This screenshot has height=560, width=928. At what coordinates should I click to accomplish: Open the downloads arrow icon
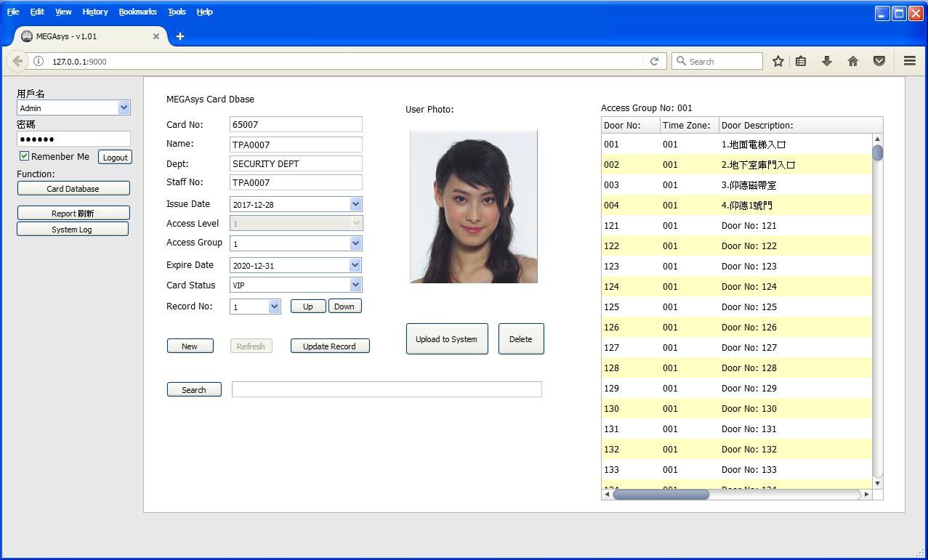pyautogui.click(x=827, y=62)
